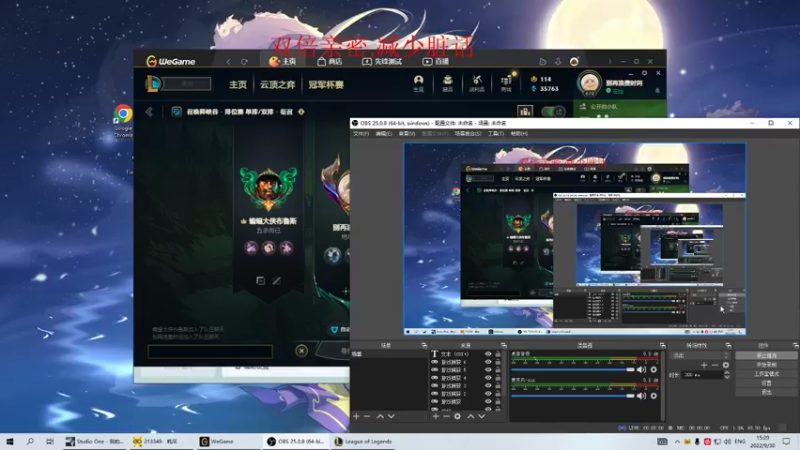Switch to 冠军杯赛 tab in LoL

tap(326, 85)
